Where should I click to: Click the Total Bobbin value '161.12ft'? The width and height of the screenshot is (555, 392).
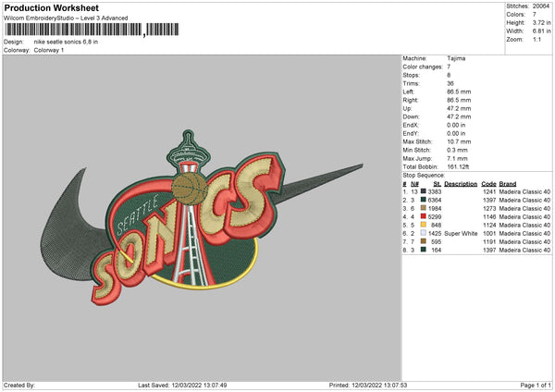[x=458, y=167]
